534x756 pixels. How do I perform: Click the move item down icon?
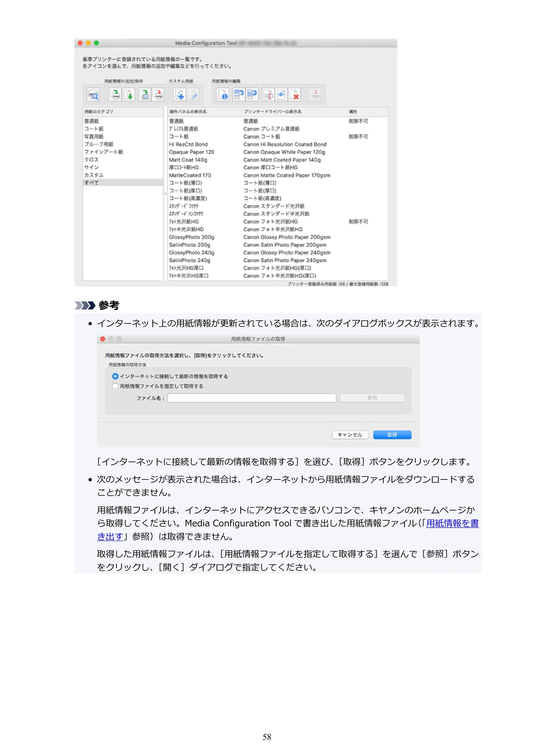[252, 95]
